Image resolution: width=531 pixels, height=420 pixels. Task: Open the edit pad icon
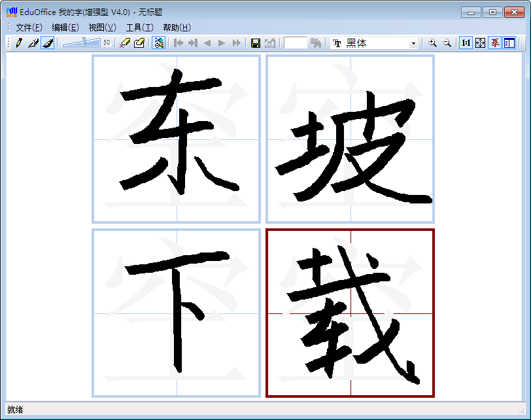139,43
